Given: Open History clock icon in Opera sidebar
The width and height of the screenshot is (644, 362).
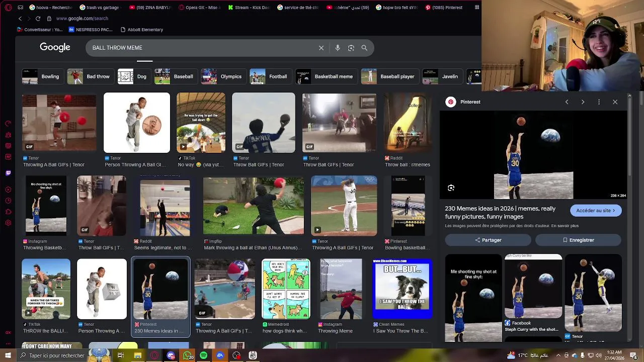Looking at the screenshot, I should 8,201.
